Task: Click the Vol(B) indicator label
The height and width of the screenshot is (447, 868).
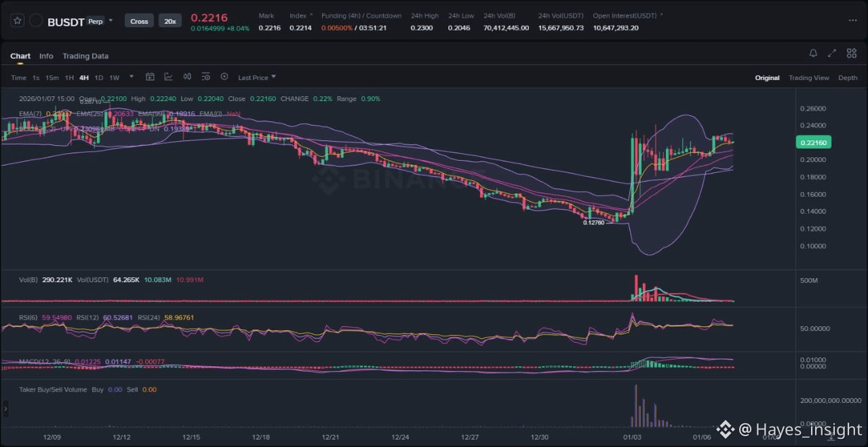Action: click(x=30, y=279)
